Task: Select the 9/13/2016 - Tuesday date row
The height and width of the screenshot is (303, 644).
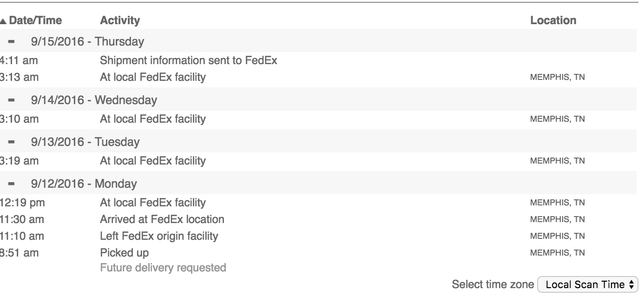Action: point(318,142)
